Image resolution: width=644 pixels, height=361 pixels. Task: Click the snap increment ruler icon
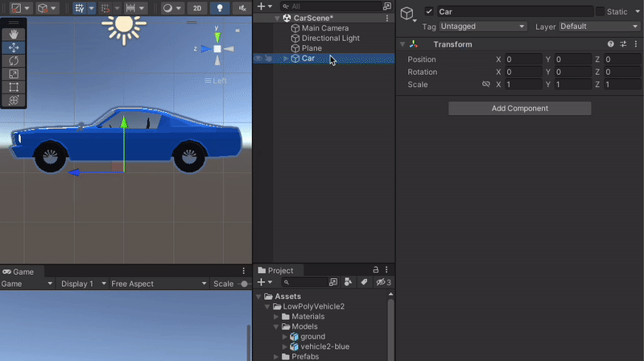tap(130, 8)
